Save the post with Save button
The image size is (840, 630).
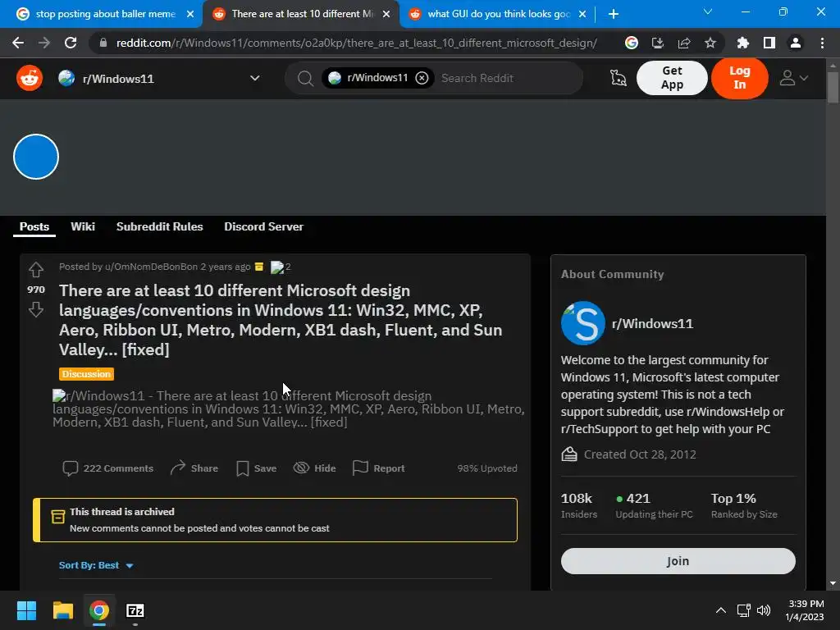click(257, 468)
